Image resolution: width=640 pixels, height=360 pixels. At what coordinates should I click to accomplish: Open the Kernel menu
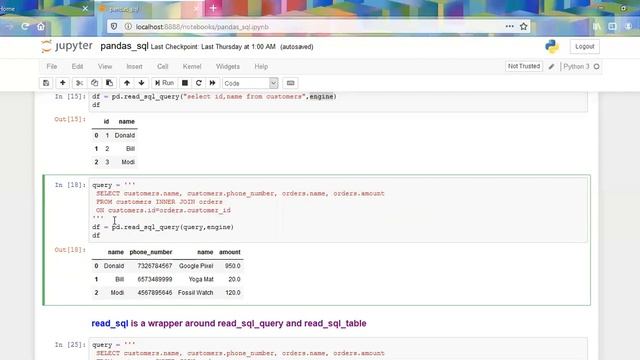click(x=192, y=67)
